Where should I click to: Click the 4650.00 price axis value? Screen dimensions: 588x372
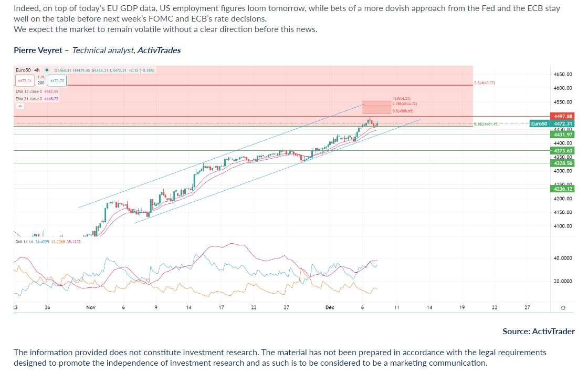pyautogui.click(x=562, y=74)
